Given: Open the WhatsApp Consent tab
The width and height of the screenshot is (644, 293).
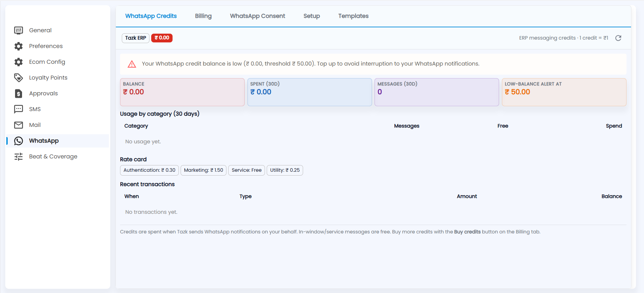Looking at the screenshot, I should 258,16.
